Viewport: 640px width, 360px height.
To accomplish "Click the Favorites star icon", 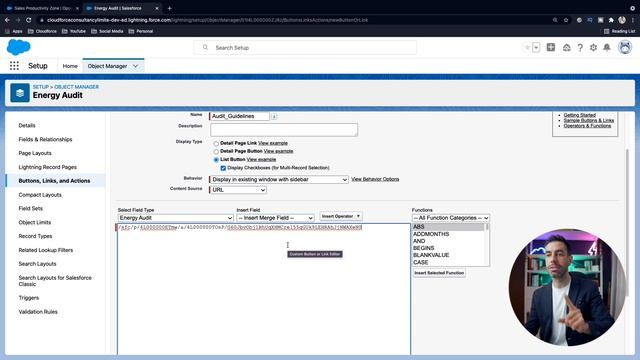I will click(x=527, y=47).
